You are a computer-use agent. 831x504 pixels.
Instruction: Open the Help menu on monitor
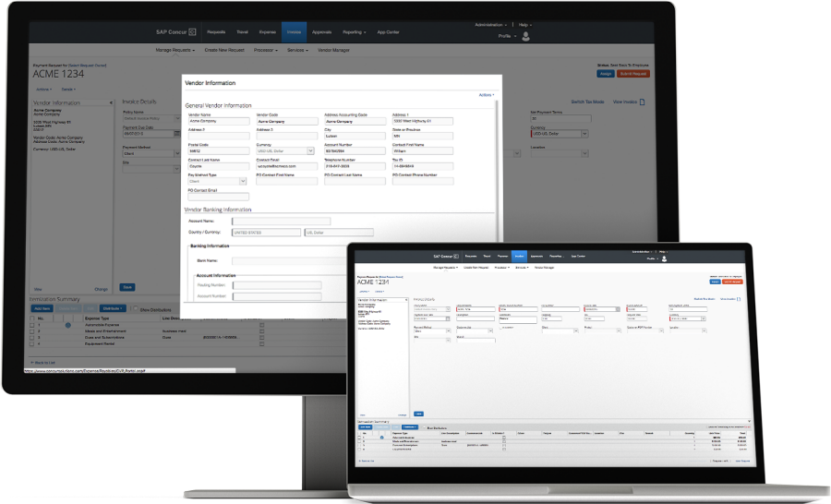click(x=524, y=24)
